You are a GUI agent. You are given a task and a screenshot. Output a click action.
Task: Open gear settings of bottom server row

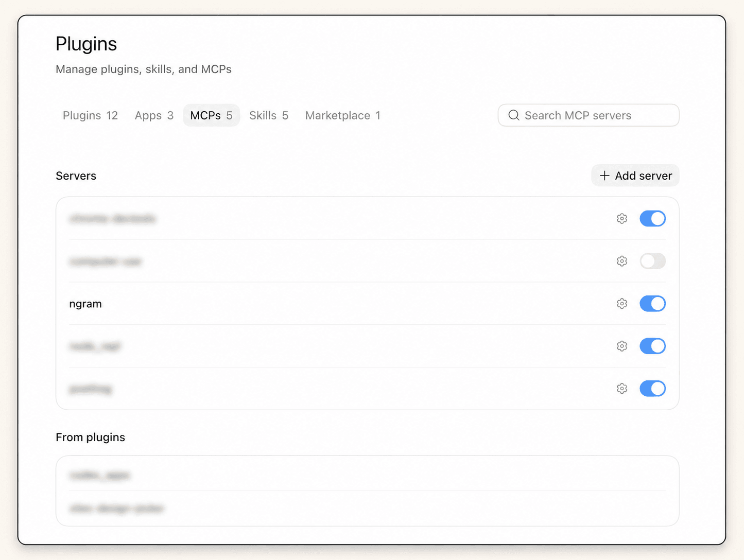click(x=622, y=389)
